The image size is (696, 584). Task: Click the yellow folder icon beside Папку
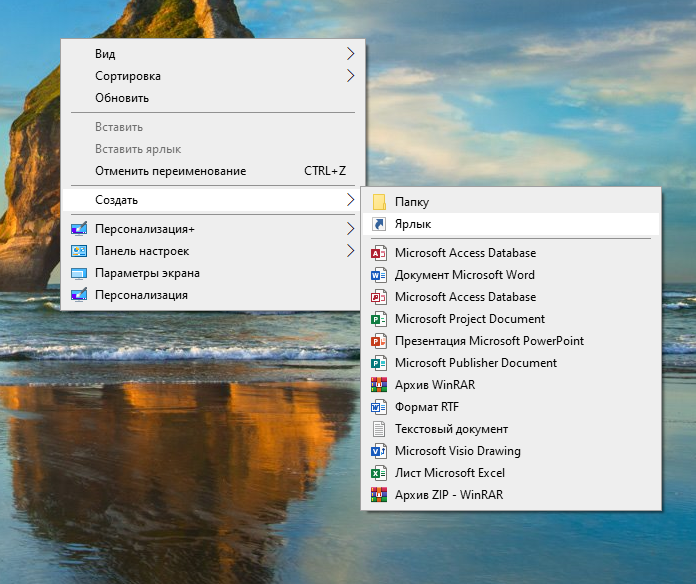coord(379,202)
